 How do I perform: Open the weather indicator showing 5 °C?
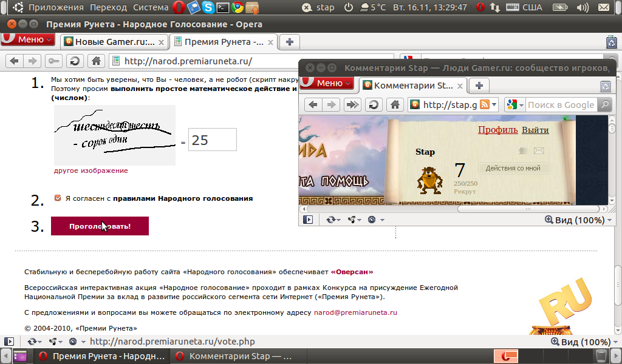[x=372, y=7]
